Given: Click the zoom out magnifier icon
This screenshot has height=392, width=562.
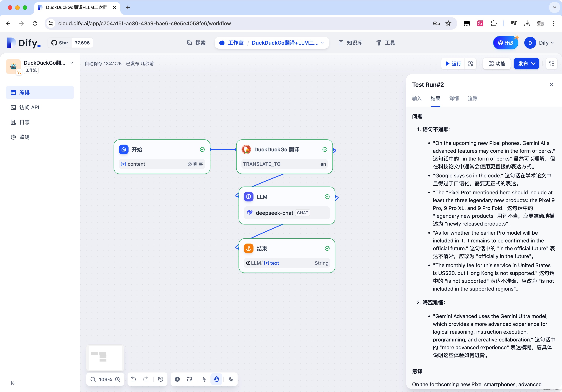Looking at the screenshot, I should [93, 379].
